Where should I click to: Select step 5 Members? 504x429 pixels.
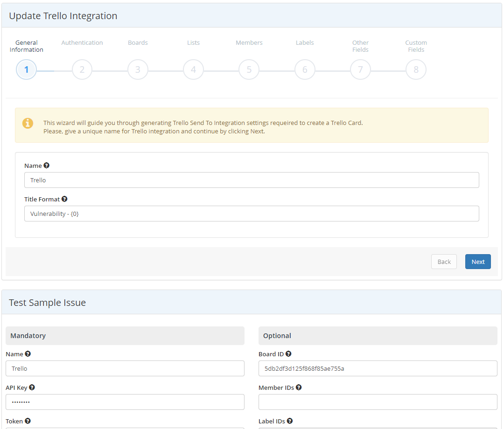pyautogui.click(x=249, y=70)
